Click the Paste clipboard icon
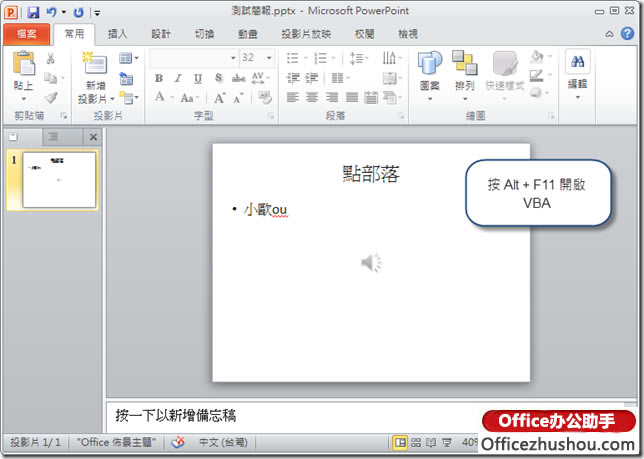 pos(24,63)
